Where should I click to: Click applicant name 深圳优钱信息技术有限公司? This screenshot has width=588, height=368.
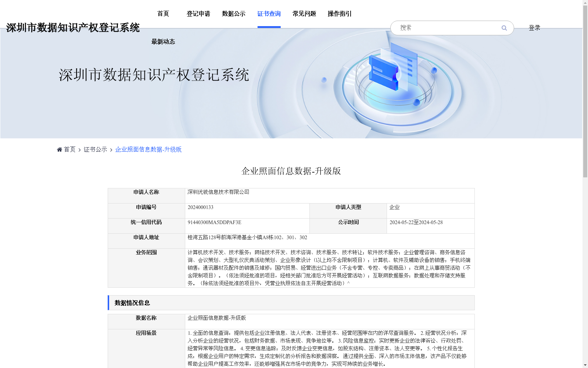pos(218,192)
